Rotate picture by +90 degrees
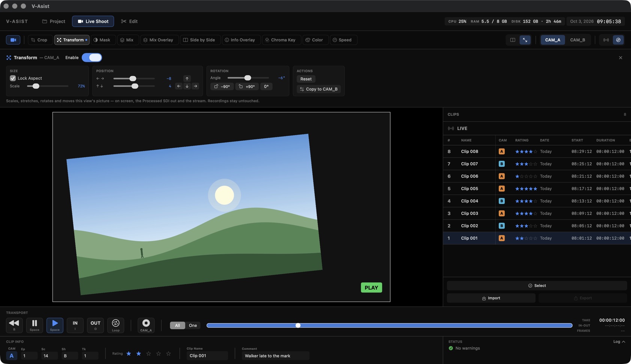 click(x=247, y=86)
